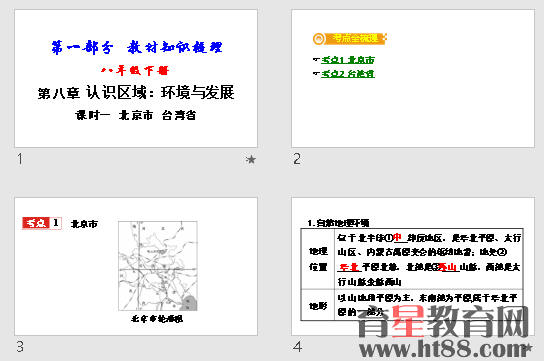544x361 pixels.
Task: Click the 课时一 北京市 台湾省 subtitle text
Action: [136, 115]
